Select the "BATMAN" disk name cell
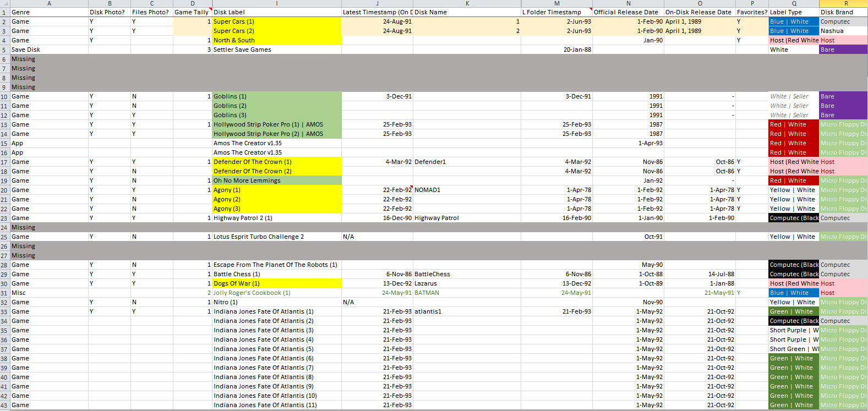This screenshot has height=411, width=868. (466, 293)
